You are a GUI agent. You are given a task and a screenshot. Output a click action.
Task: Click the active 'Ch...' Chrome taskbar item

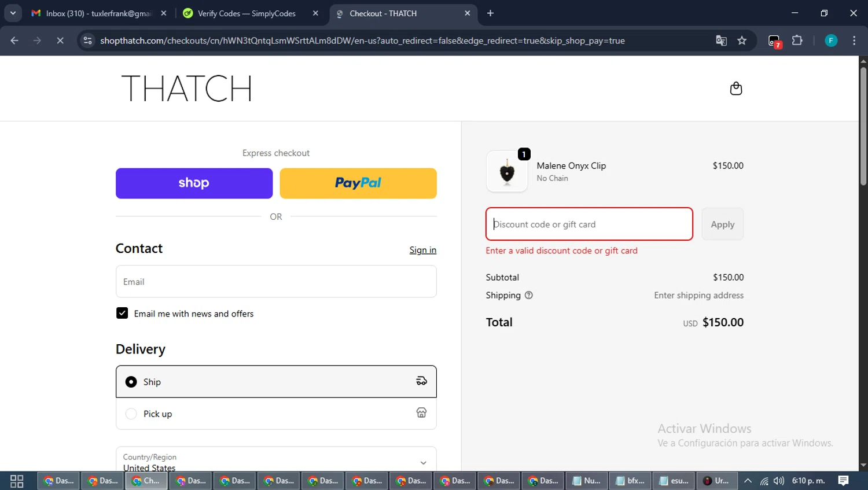tap(146, 481)
